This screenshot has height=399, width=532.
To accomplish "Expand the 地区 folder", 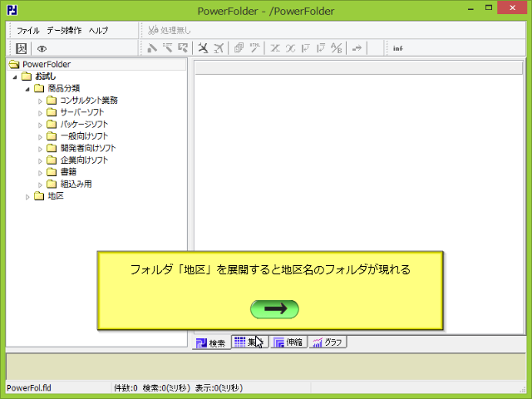I will tap(27, 197).
